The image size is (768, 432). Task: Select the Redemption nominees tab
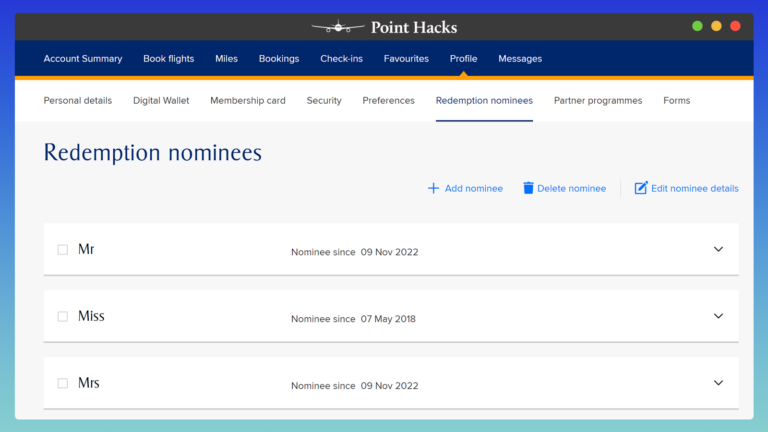(484, 100)
